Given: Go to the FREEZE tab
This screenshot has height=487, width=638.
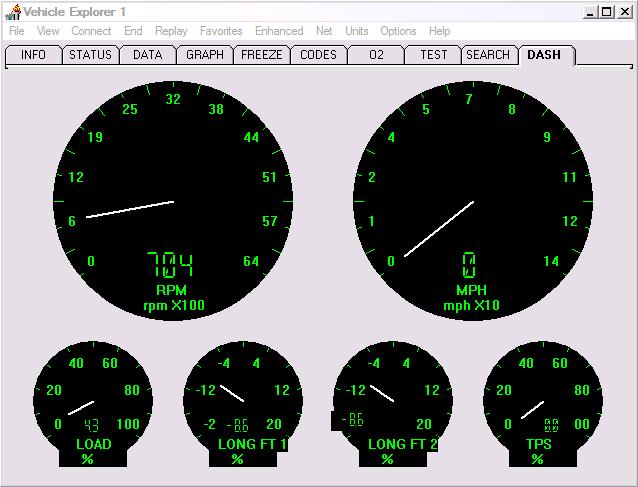Looking at the screenshot, I should (262, 55).
